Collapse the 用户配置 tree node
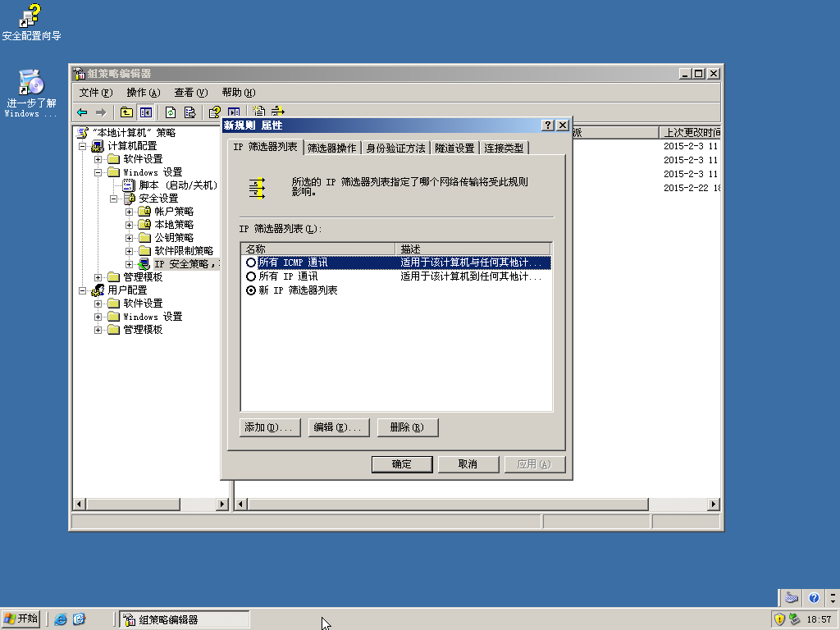840x630 pixels. click(83, 290)
